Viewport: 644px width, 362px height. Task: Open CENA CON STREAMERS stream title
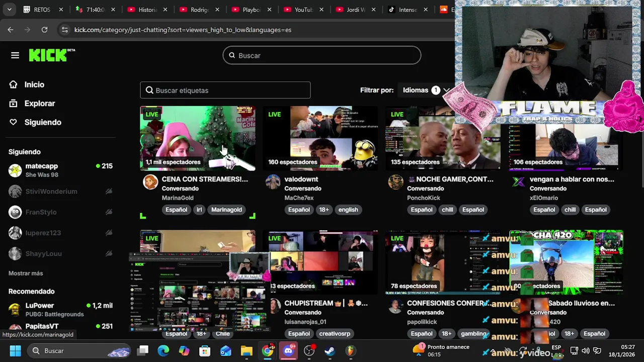[x=205, y=179]
